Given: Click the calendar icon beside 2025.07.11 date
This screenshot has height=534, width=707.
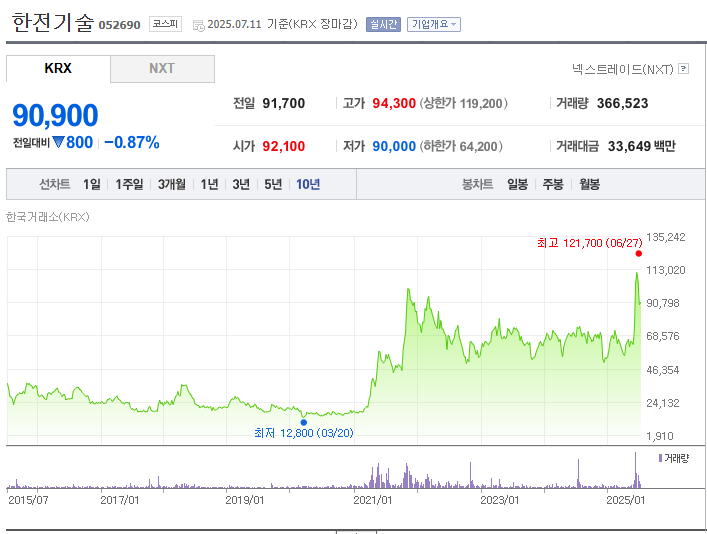Looking at the screenshot, I should 198,25.
